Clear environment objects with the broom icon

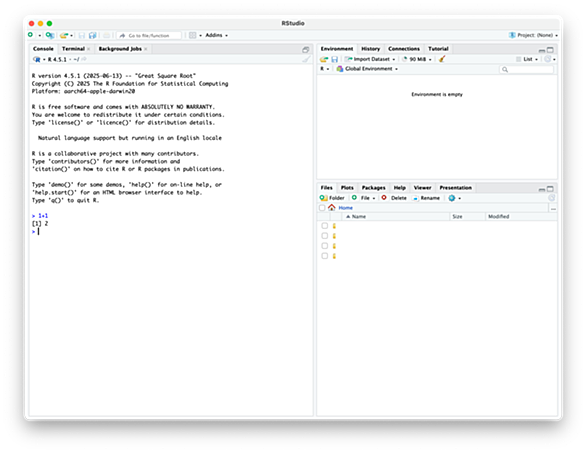442,59
